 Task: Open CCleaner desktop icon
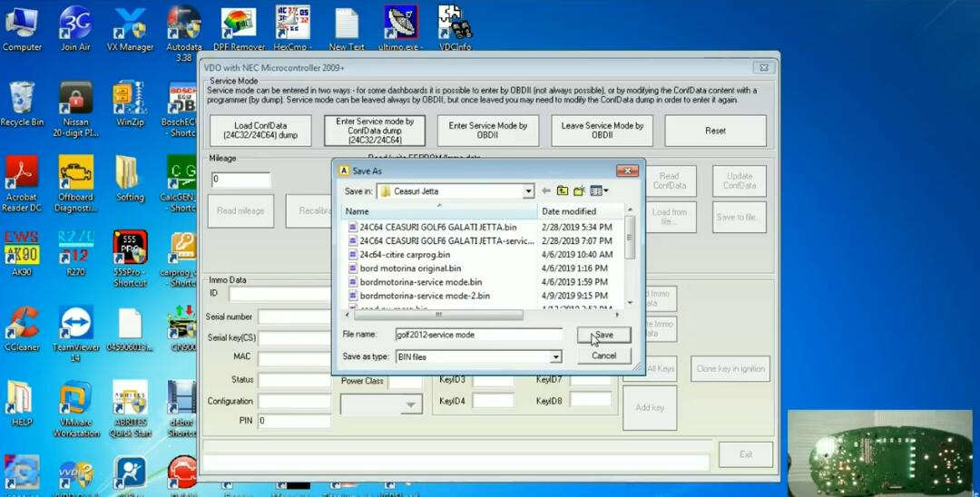pos(22,329)
